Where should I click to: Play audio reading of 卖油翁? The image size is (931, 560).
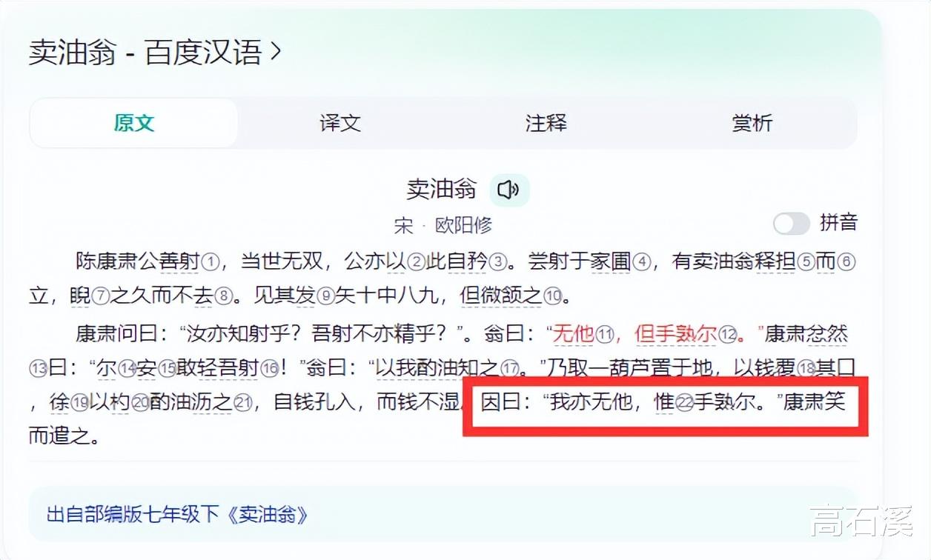pos(508,190)
